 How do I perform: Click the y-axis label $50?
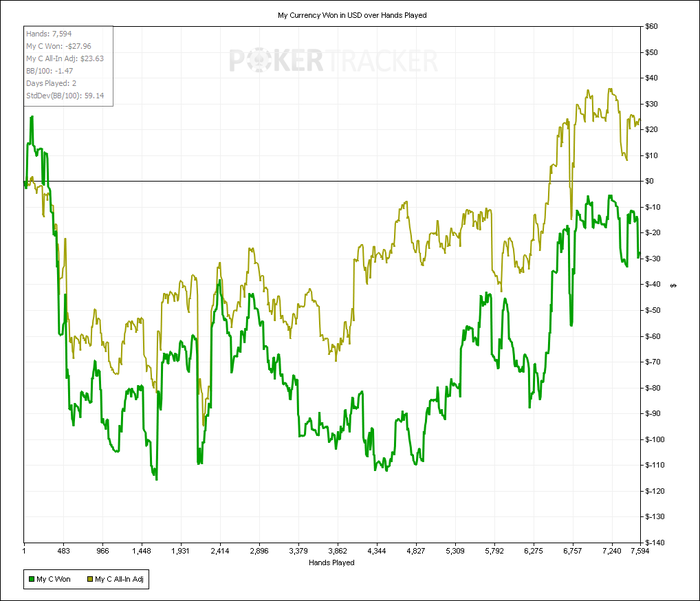651,52
